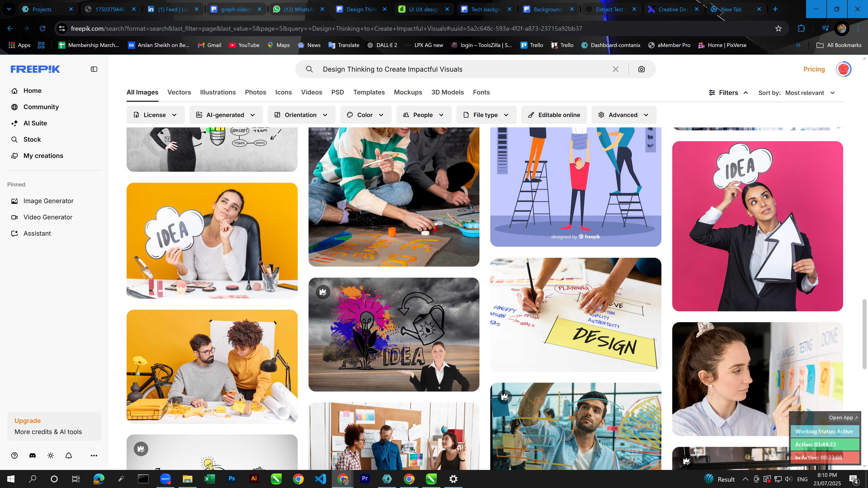Reload the page with the refresh icon

click(x=42, y=29)
